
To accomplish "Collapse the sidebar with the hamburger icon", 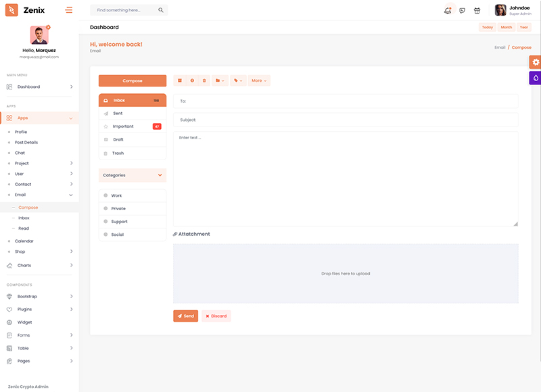I will coord(69,10).
